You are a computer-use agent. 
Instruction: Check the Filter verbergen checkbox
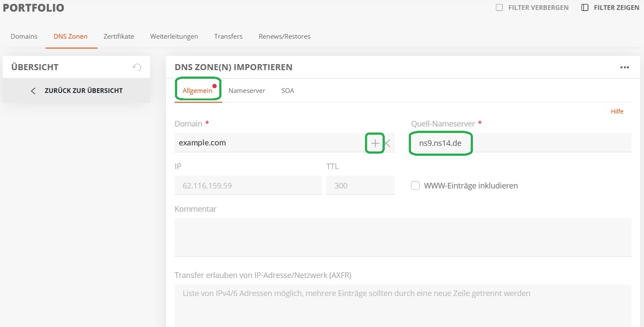(499, 8)
